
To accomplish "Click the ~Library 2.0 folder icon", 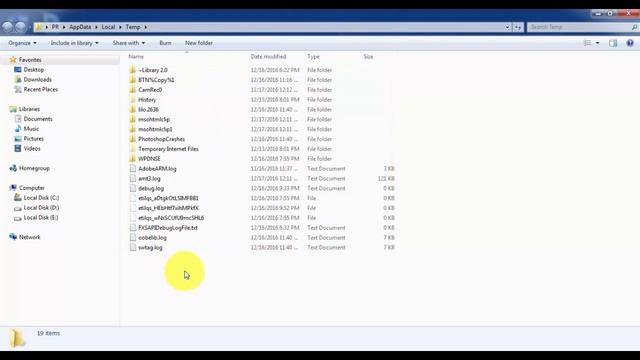I will coord(133,70).
